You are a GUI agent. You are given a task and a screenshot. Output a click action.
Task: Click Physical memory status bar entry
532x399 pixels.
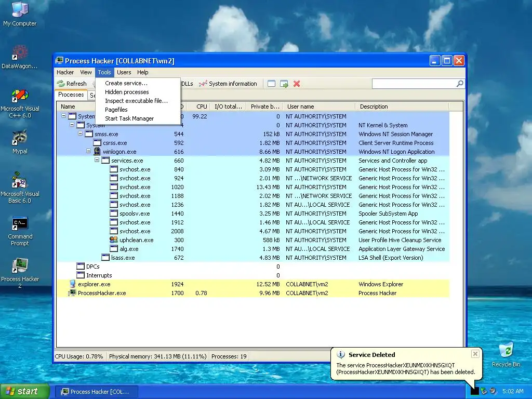tap(157, 356)
